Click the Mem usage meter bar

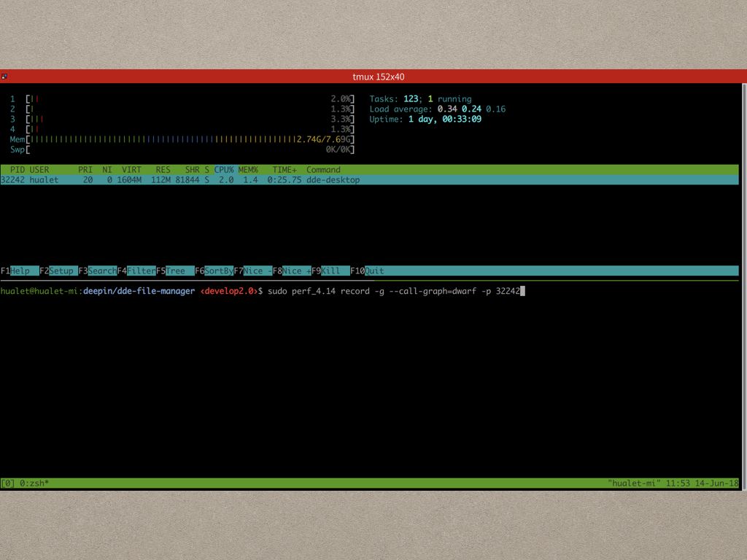182,139
